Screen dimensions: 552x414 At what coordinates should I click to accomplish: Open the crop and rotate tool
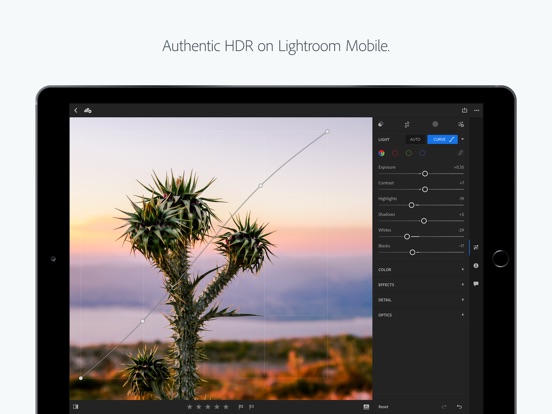pyautogui.click(x=407, y=124)
